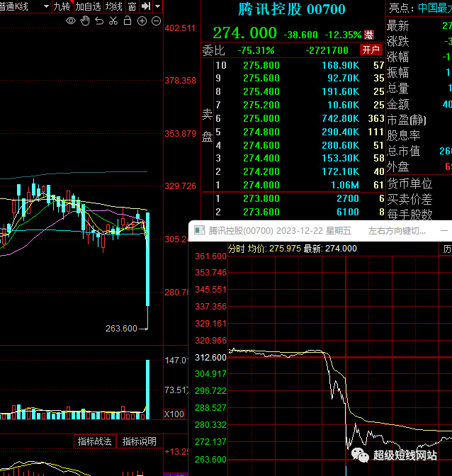The height and width of the screenshot is (476, 452).
Task: Open the dropdown arrow beside the jump-to-end icon
Action: pos(157,6)
